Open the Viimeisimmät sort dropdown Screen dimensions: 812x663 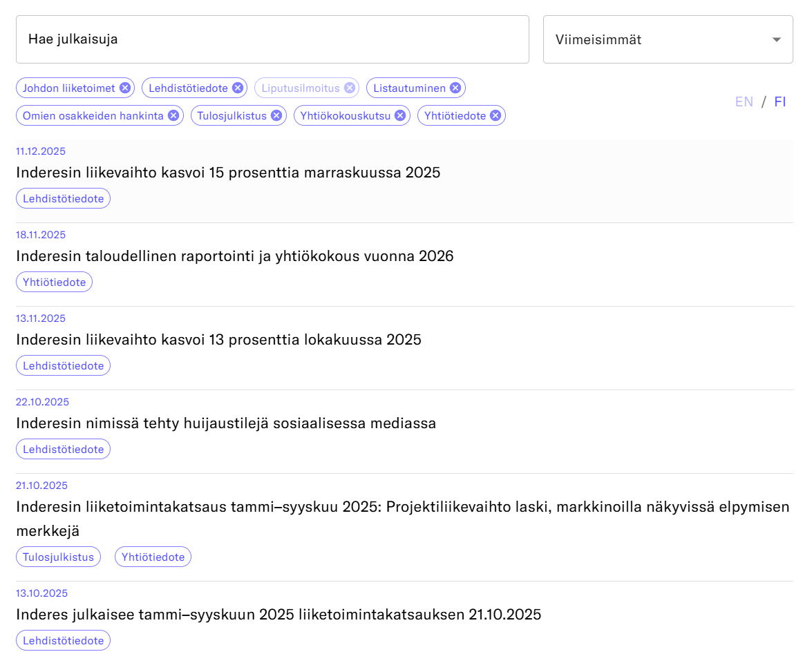point(657,39)
